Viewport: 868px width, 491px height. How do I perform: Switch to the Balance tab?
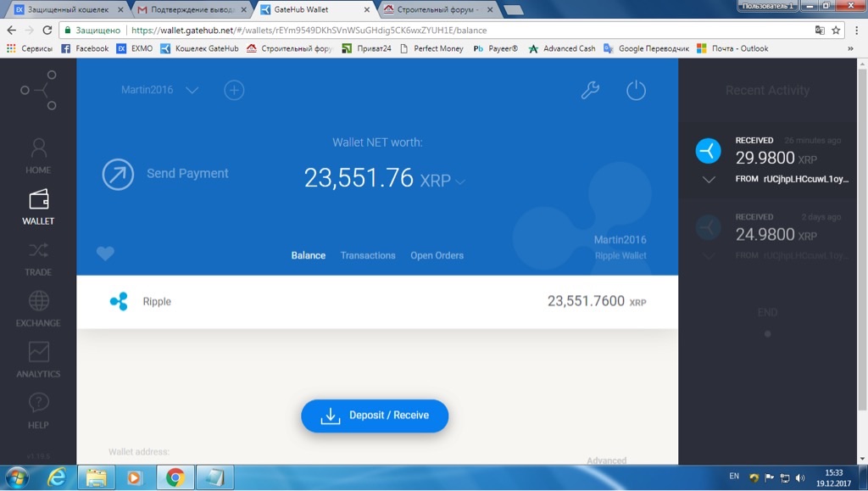coord(309,255)
